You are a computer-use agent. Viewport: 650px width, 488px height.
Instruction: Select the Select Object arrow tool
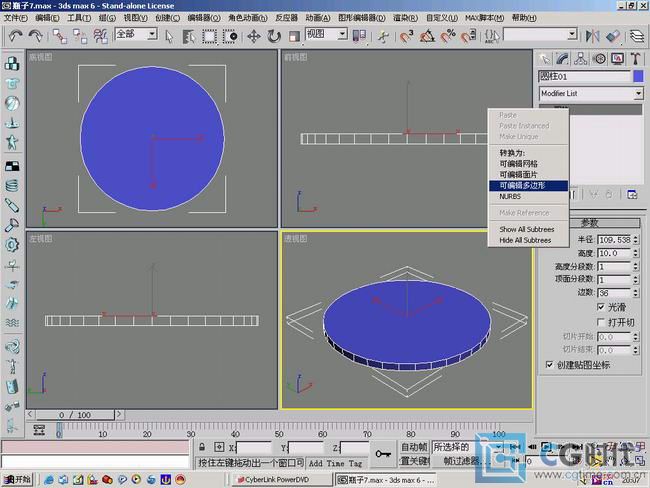click(169, 36)
